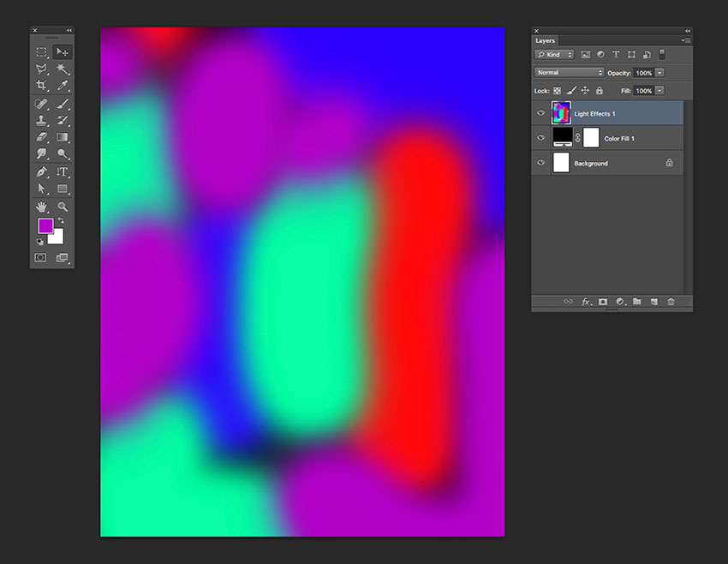Select the Move tool
The width and height of the screenshot is (728, 564).
(x=63, y=52)
